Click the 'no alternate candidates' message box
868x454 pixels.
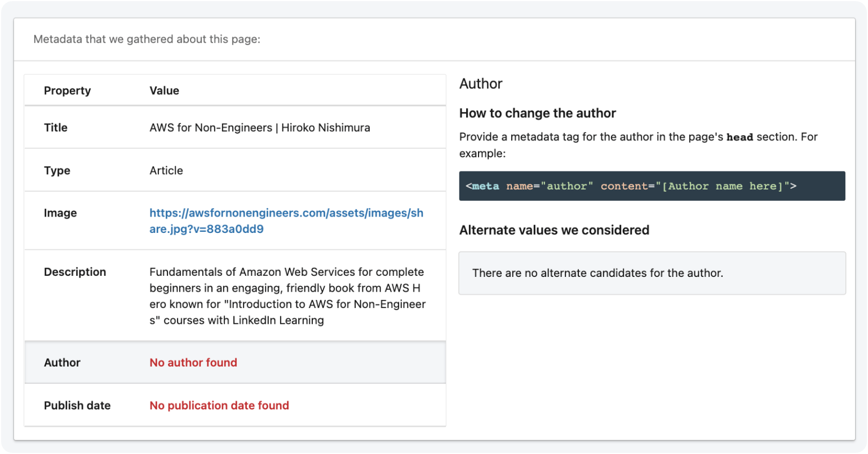click(x=652, y=273)
